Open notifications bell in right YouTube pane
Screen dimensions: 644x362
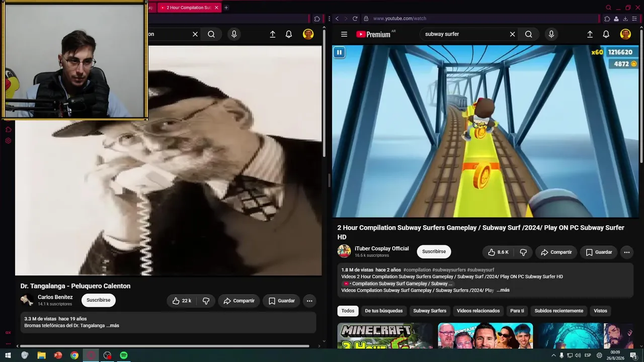coord(606,34)
